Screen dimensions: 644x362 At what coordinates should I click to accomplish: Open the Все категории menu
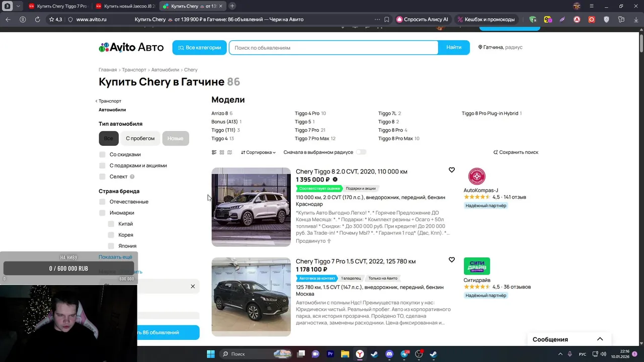[x=199, y=47]
